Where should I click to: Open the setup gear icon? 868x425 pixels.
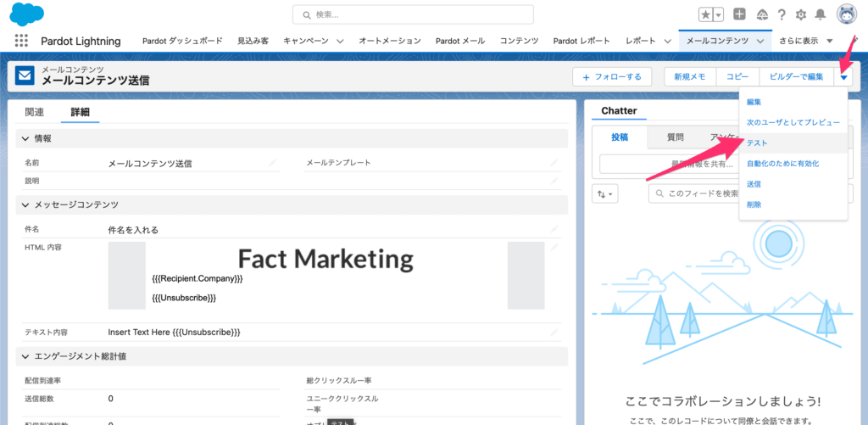[x=800, y=14]
